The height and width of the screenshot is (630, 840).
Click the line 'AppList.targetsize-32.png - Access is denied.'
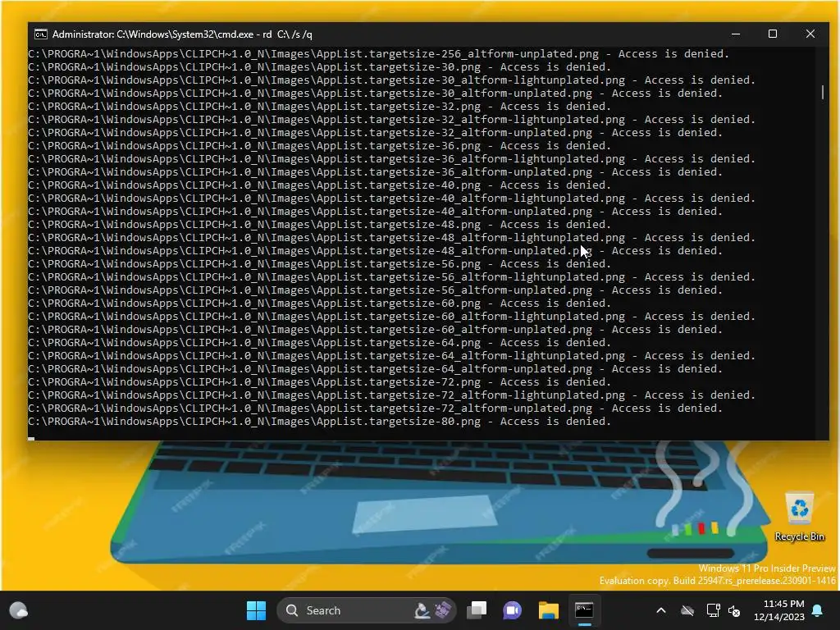[x=319, y=107]
